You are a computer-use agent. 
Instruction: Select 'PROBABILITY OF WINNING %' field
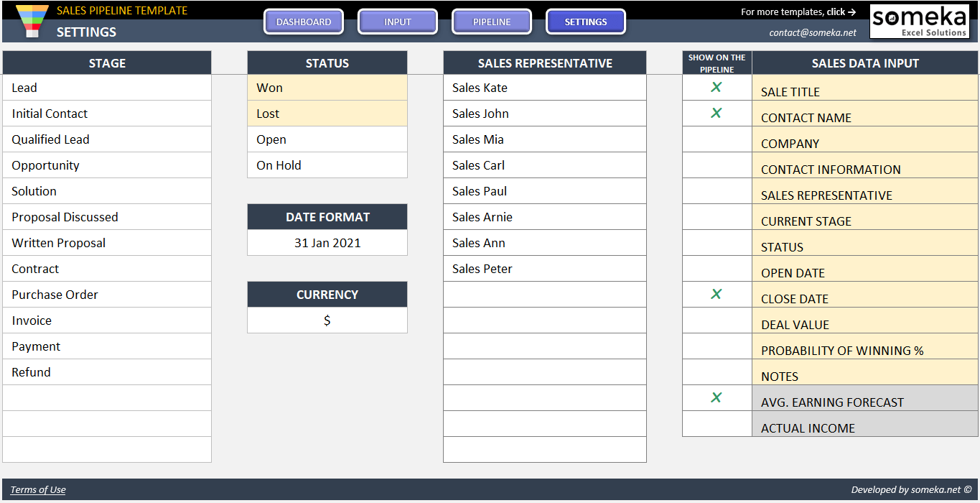point(865,346)
